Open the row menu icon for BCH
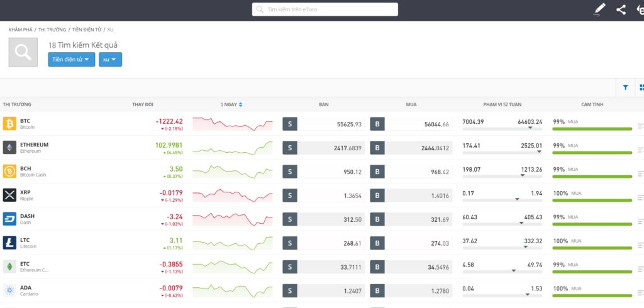 click(641, 174)
